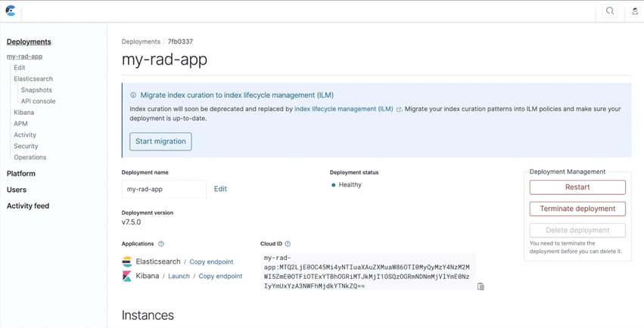This screenshot has width=644, height=328.
Task: Click the Elastic Cloud logo icon
Action: pyautogui.click(x=11, y=11)
